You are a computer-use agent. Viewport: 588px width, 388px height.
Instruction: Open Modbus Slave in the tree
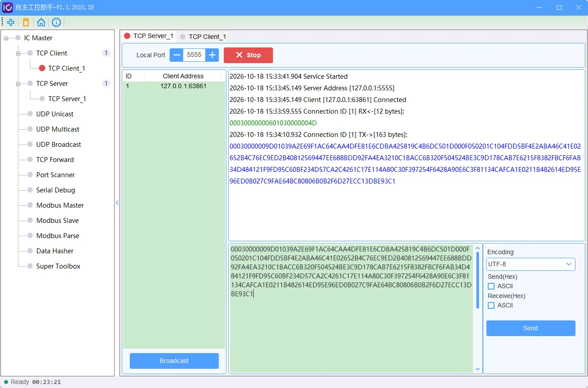57,221
